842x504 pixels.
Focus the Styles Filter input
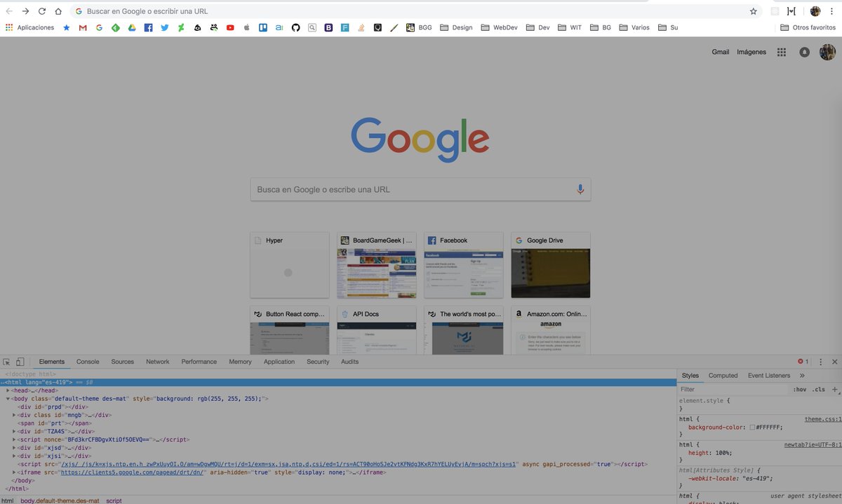[x=733, y=389]
